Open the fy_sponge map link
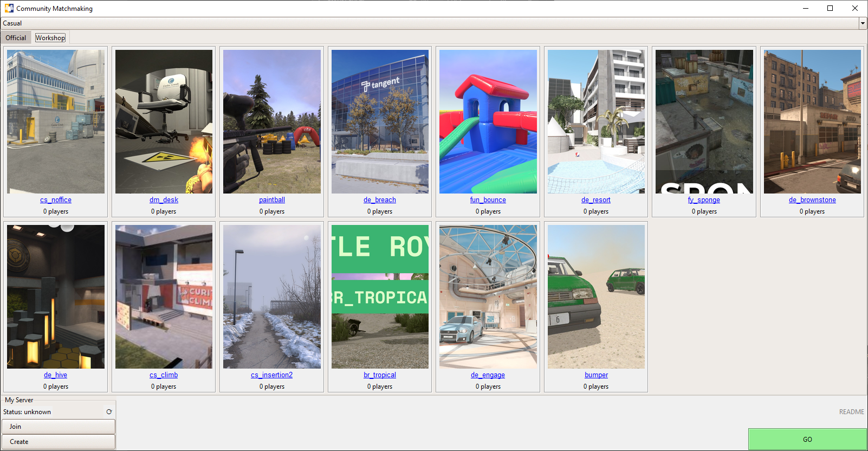 point(704,200)
